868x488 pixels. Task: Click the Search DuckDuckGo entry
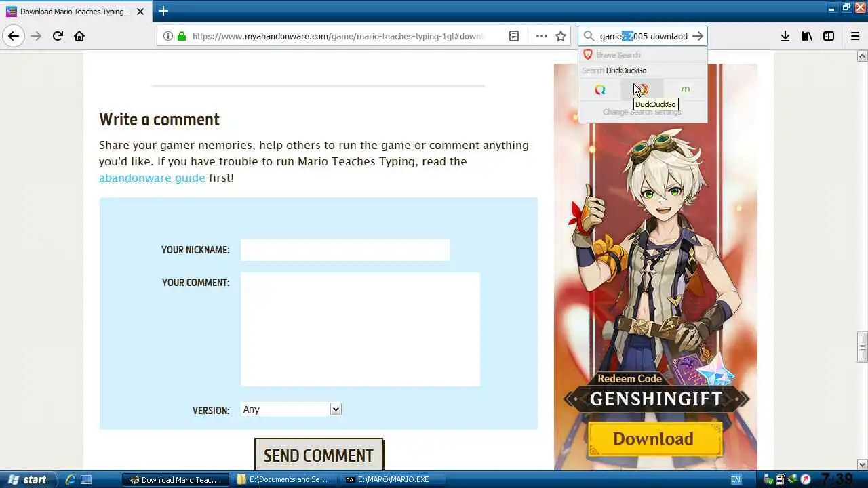tap(642, 70)
